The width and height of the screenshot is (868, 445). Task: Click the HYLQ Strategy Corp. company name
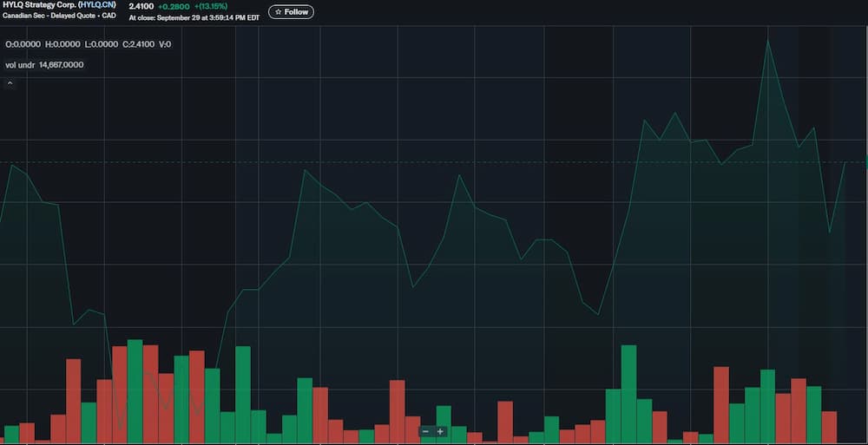pos(38,5)
